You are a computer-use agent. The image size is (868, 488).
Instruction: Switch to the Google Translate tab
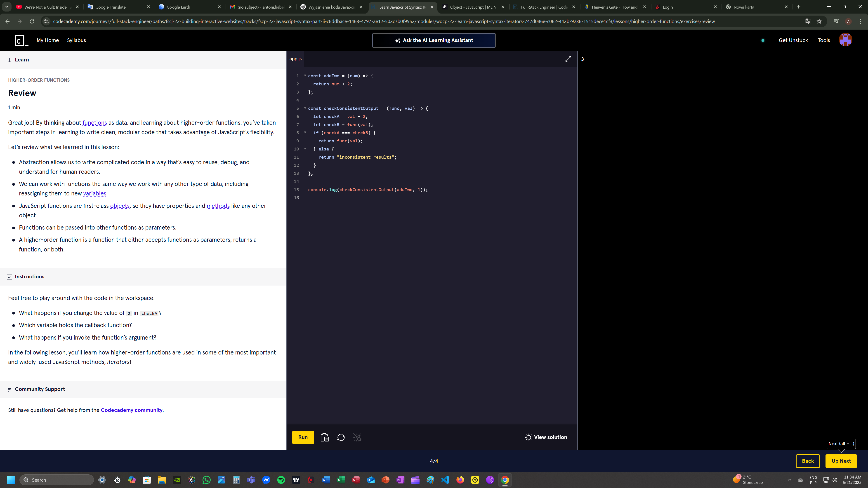(111, 7)
